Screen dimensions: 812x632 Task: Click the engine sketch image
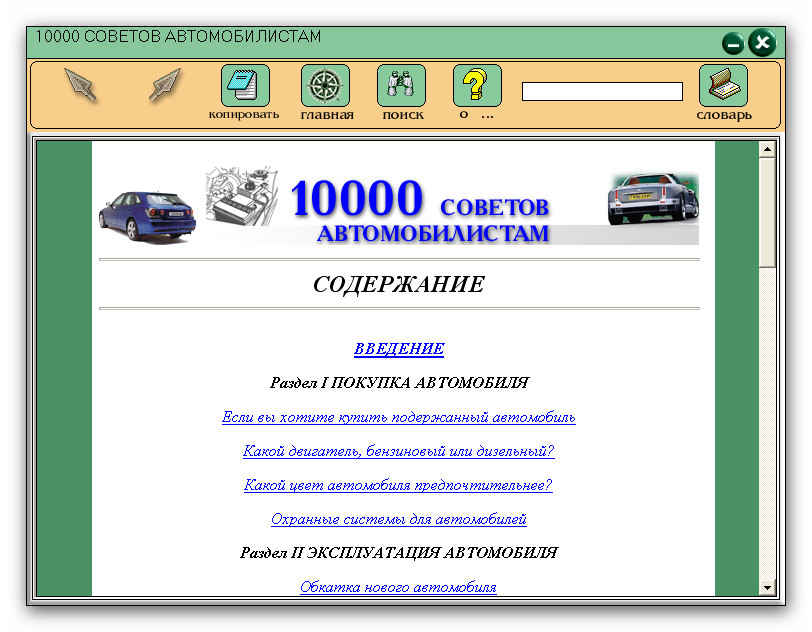[242, 196]
